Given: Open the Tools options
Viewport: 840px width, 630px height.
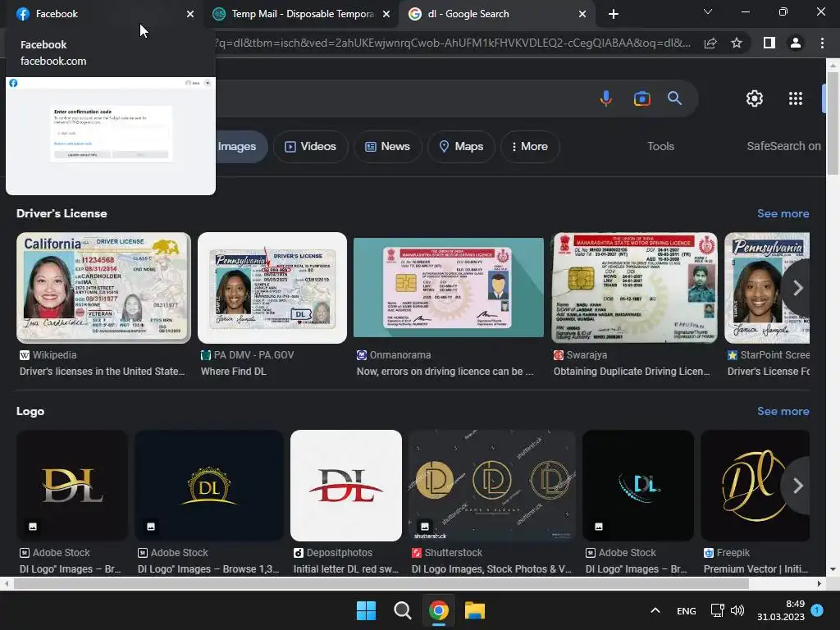Looking at the screenshot, I should coord(660,146).
